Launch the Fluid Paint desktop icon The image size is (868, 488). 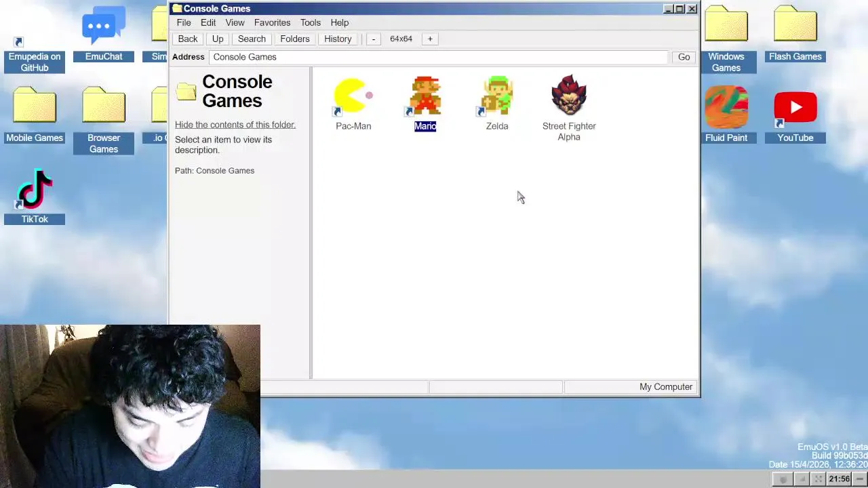(726, 115)
